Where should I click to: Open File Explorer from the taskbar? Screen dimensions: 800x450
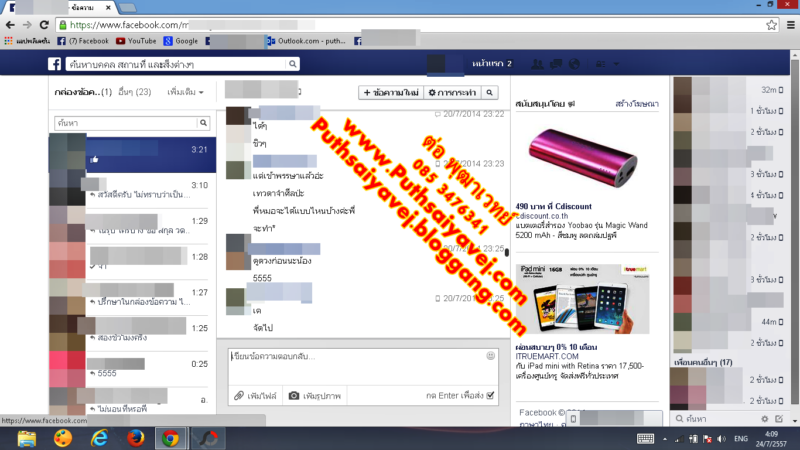tap(27, 438)
